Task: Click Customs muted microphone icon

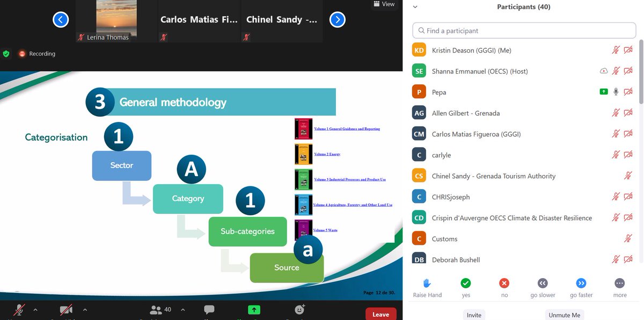Action: click(628, 238)
